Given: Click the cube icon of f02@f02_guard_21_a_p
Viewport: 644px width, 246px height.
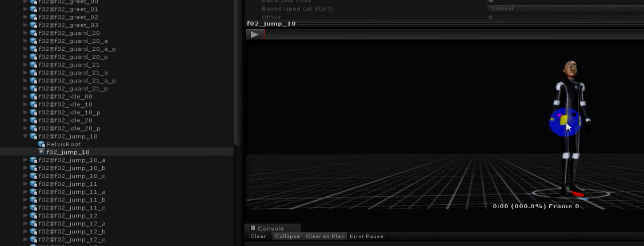Looking at the screenshot, I should pos(33,81).
